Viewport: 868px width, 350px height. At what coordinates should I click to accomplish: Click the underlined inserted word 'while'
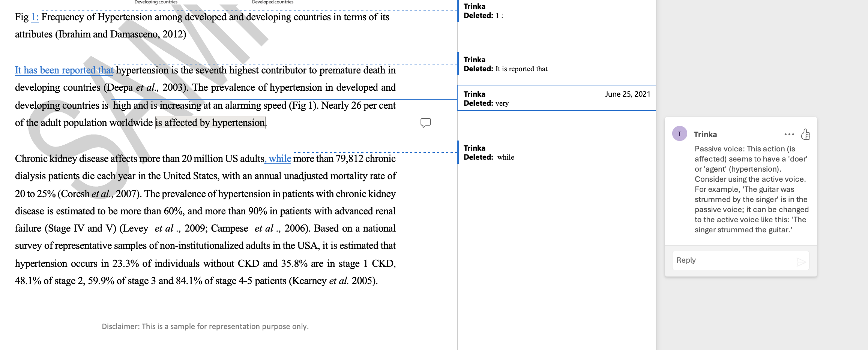coord(279,159)
